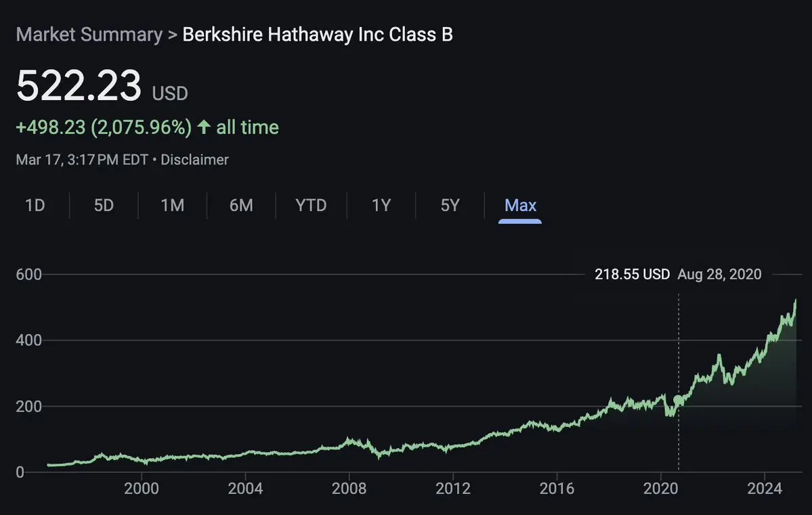
Task: Click the "all time" label
Action: [248, 127]
